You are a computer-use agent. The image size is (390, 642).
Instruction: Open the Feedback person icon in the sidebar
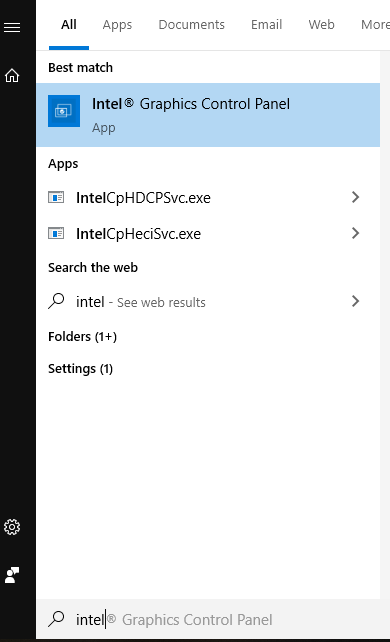point(12,575)
